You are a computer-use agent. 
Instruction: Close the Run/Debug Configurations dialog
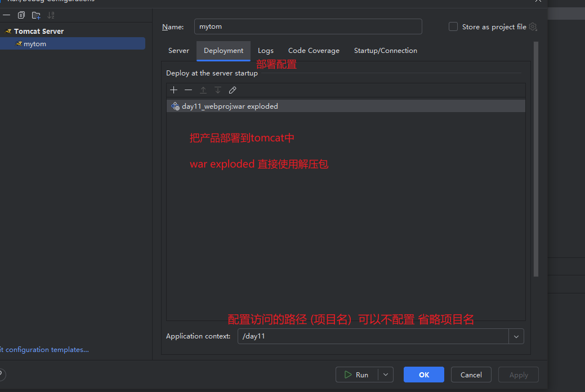[x=538, y=1]
